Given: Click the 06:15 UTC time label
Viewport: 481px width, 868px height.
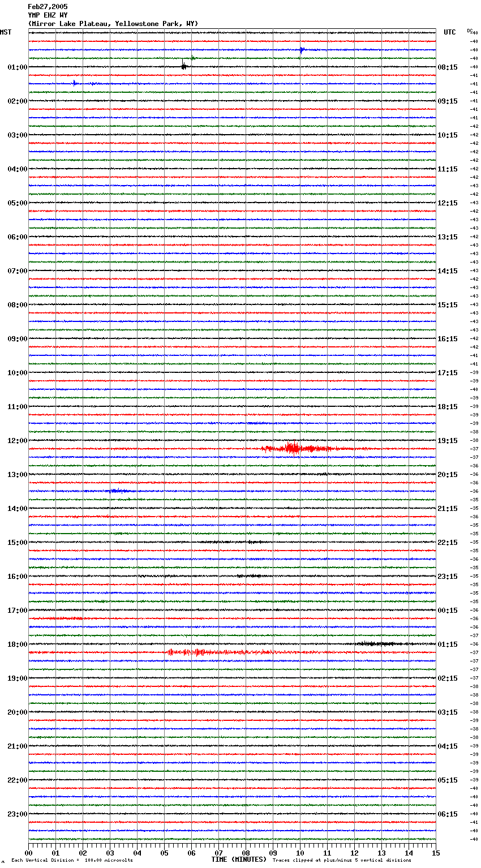Looking at the screenshot, I should coord(448,814).
